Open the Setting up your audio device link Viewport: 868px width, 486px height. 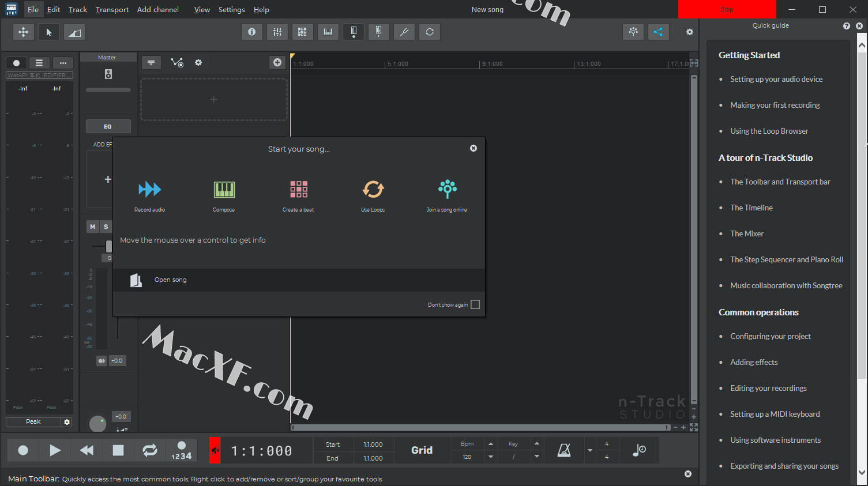[x=776, y=79]
